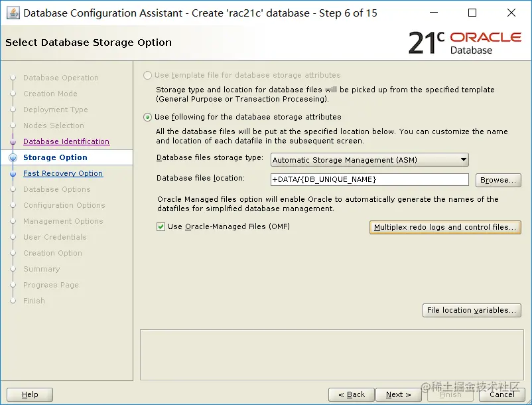
Task: Select the Storage Option step
Action: pos(67,157)
